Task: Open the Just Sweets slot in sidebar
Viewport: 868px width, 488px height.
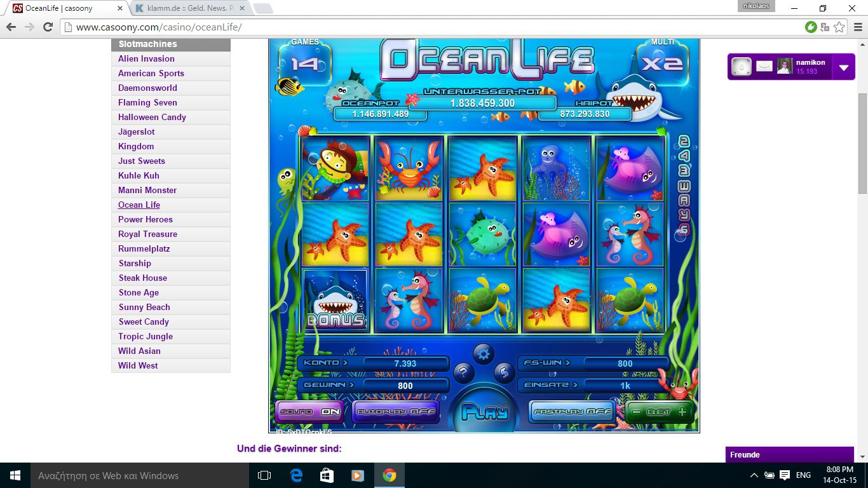Action: [x=171, y=161]
